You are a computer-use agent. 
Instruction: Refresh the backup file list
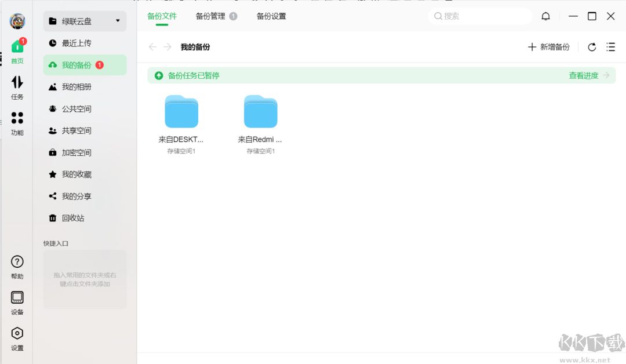click(592, 47)
